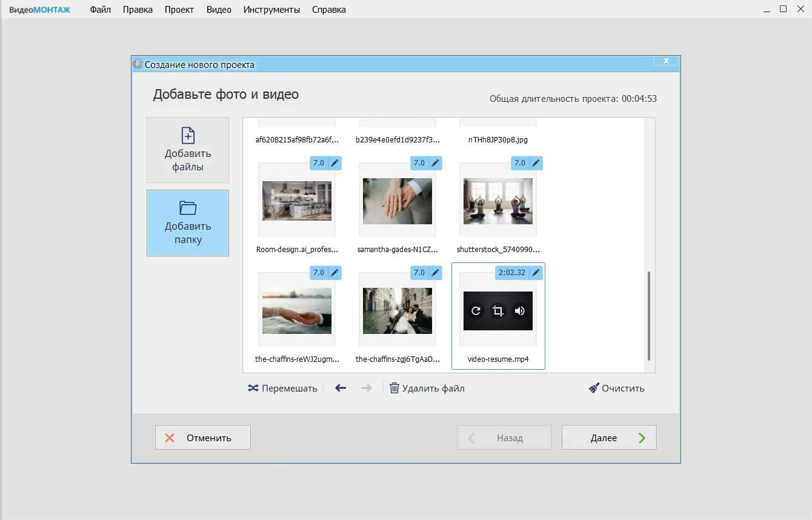Viewport: 812px width, 520px height.
Task: Click crop icon on video-resume.mp4 thumbnail
Action: point(498,311)
